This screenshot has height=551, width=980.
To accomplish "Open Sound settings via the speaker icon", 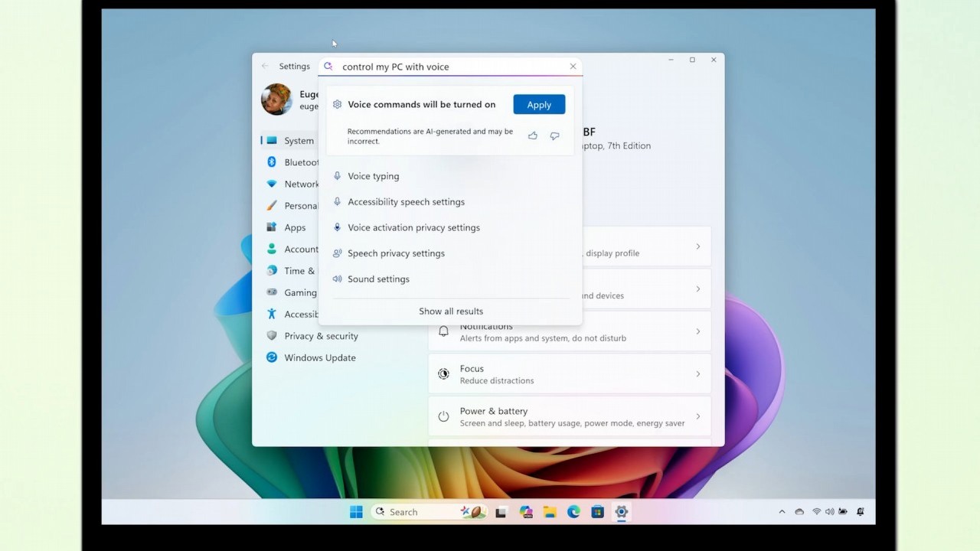I will pos(337,279).
